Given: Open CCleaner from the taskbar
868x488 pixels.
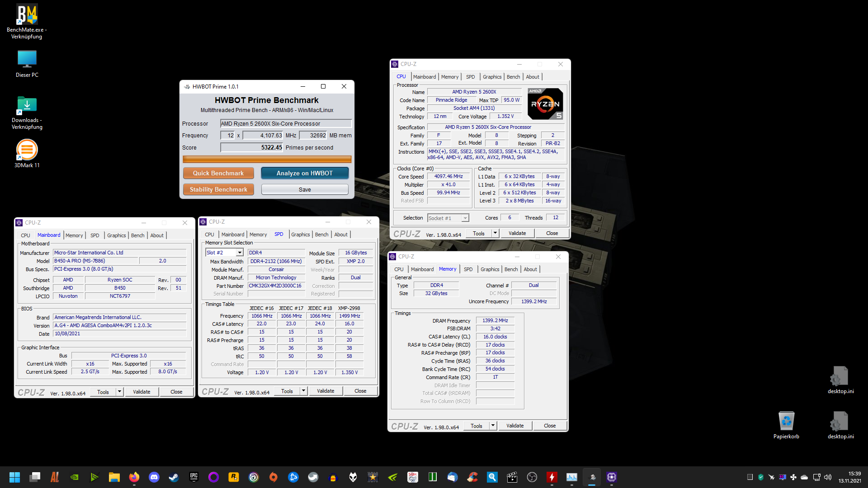Looking at the screenshot, I should (472, 477).
